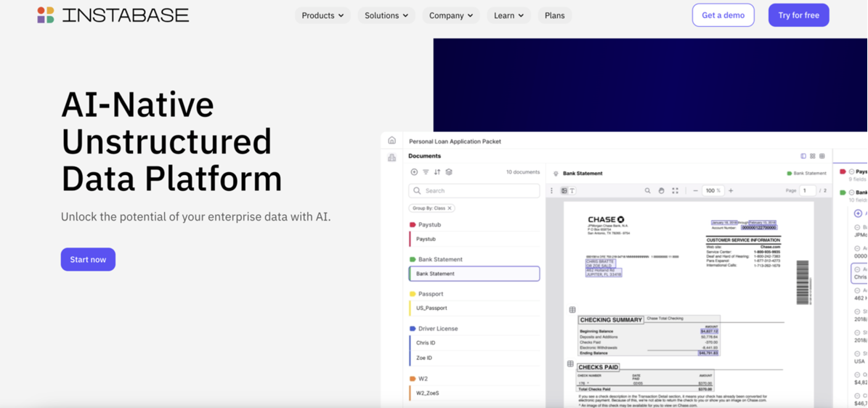Click the yellow Passport class tag icon
This screenshot has width=868, height=408.
click(413, 294)
